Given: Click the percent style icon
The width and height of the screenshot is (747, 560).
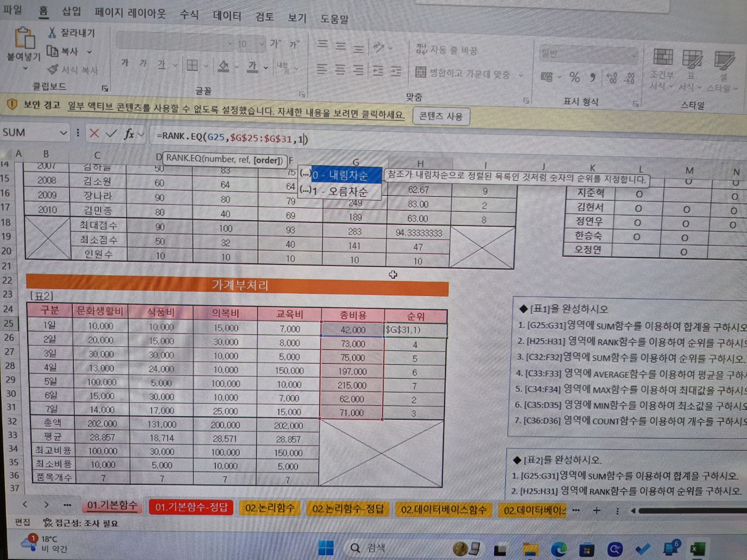Looking at the screenshot, I should point(574,77).
